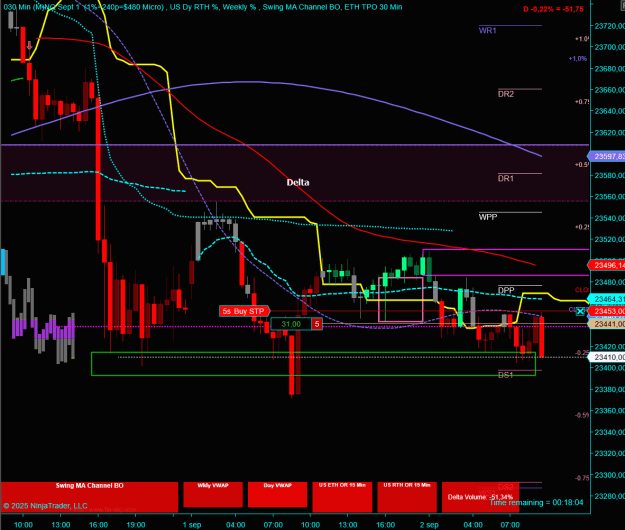Click the red 23496,14 price marker
The image size is (625, 530).
click(607, 265)
